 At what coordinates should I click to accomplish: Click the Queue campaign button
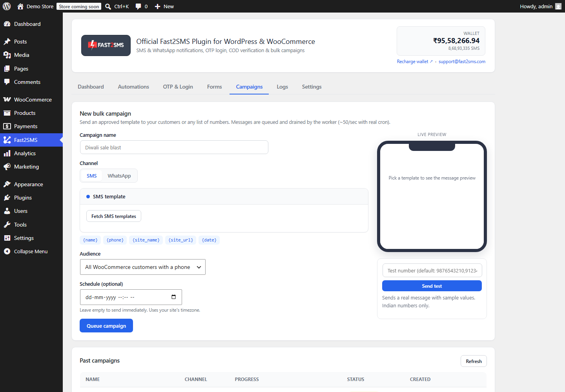pyautogui.click(x=106, y=326)
